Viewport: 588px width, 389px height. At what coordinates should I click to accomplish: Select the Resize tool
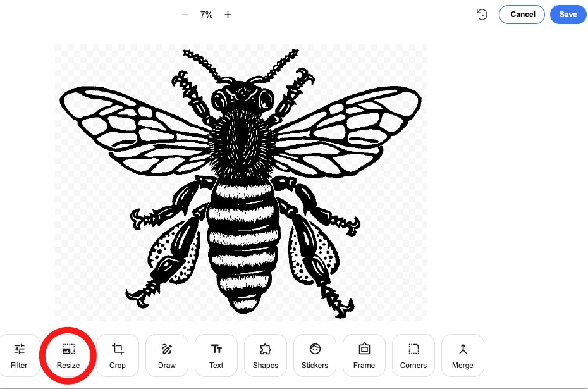(x=68, y=355)
